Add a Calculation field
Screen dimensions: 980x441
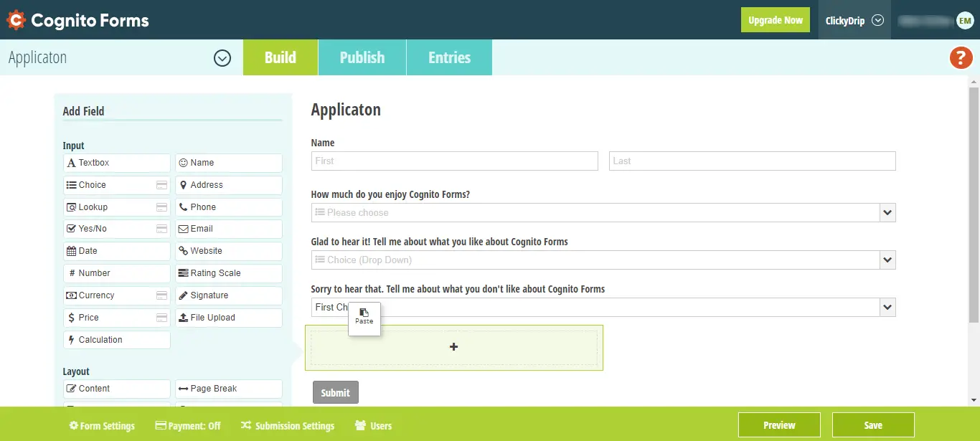tap(117, 340)
